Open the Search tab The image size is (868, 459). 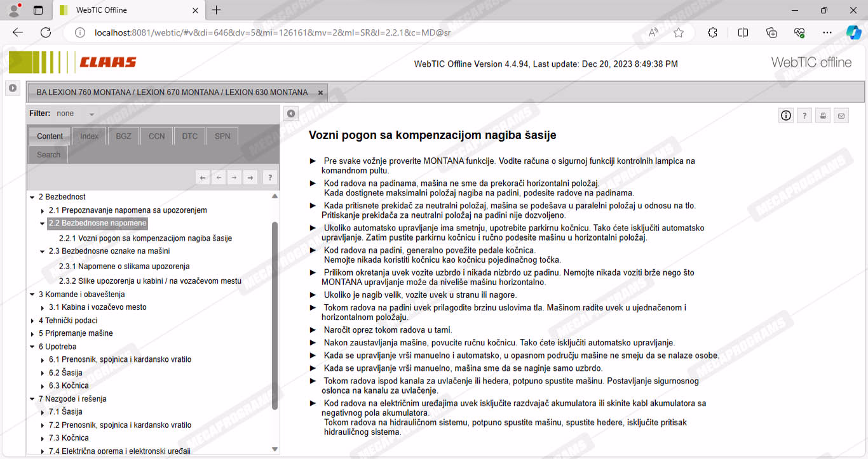pyautogui.click(x=48, y=154)
